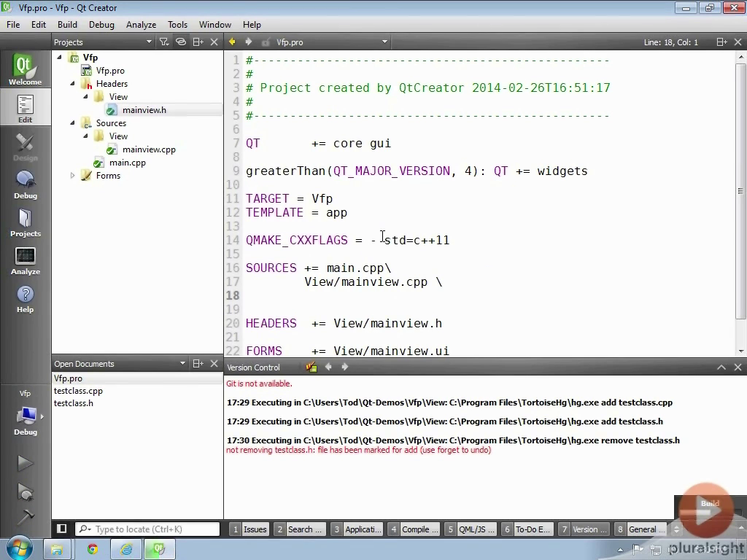Open the Projects mode in sidebar
747x560 pixels.
coord(26,223)
